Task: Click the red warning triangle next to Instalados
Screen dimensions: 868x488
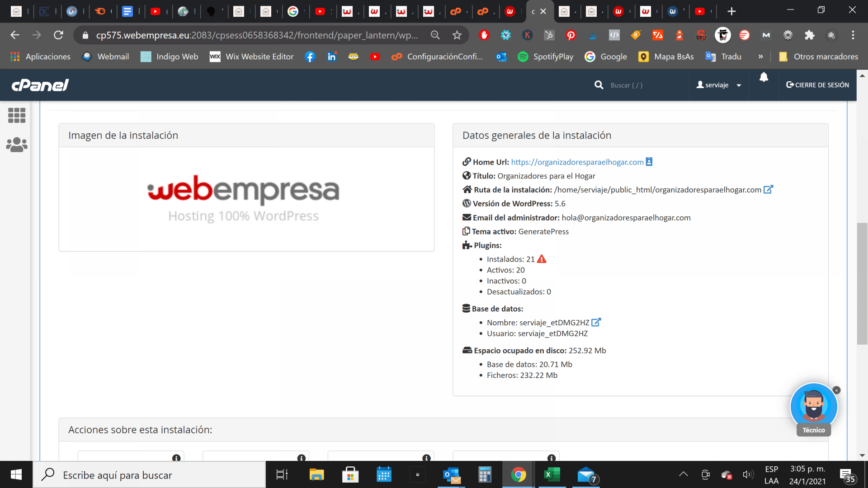Action: click(x=542, y=259)
